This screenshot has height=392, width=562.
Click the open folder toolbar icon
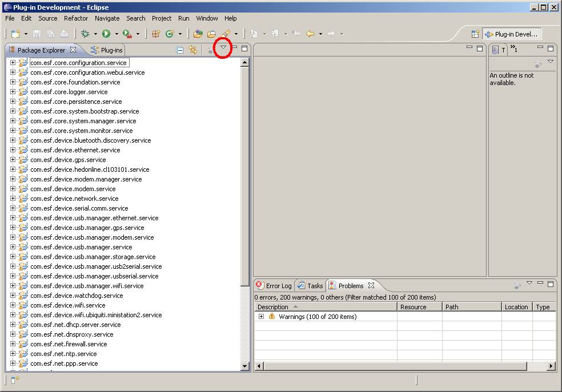pyautogui.click(x=212, y=34)
